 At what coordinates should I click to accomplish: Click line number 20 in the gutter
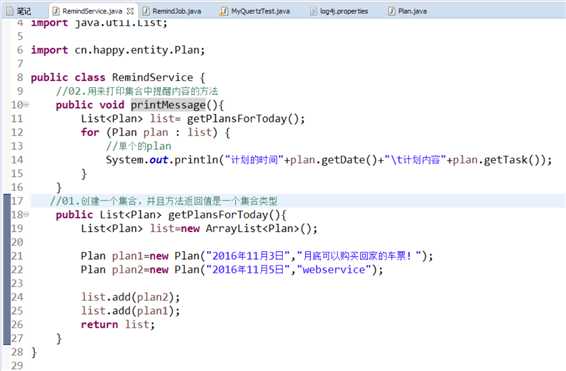click(x=17, y=242)
